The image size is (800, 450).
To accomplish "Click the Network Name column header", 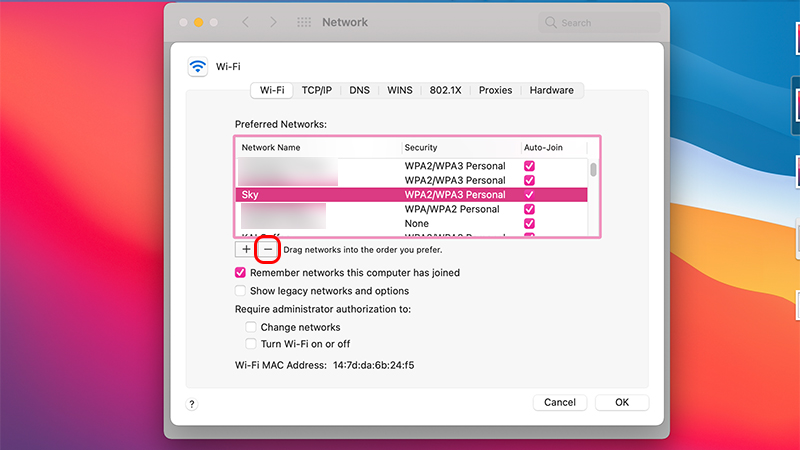I will (x=271, y=147).
